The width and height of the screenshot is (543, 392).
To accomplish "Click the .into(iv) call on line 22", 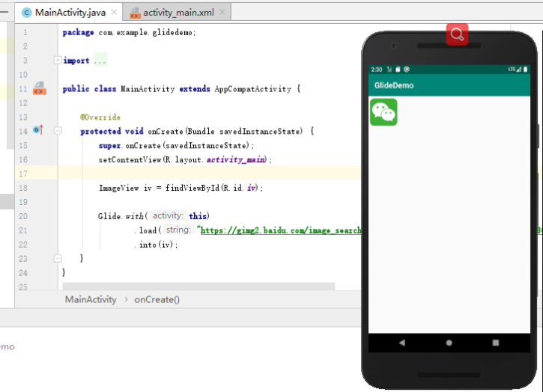I will point(156,245).
